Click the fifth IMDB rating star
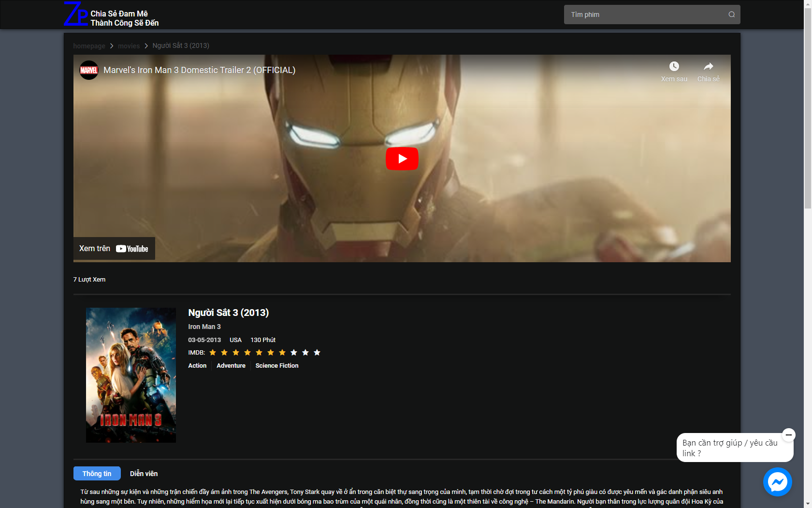 click(x=259, y=353)
